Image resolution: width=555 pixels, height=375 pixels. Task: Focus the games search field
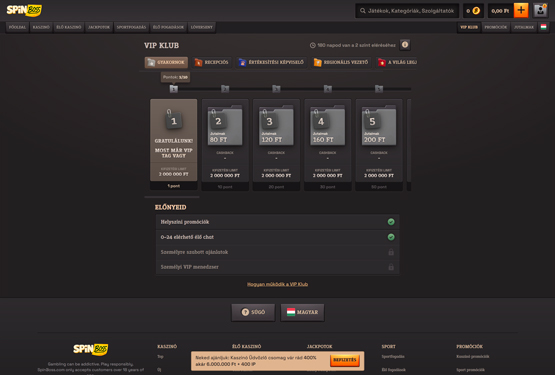point(407,11)
